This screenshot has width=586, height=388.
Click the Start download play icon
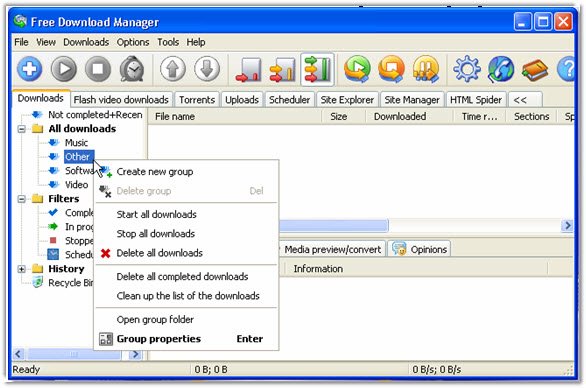(x=64, y=69)
